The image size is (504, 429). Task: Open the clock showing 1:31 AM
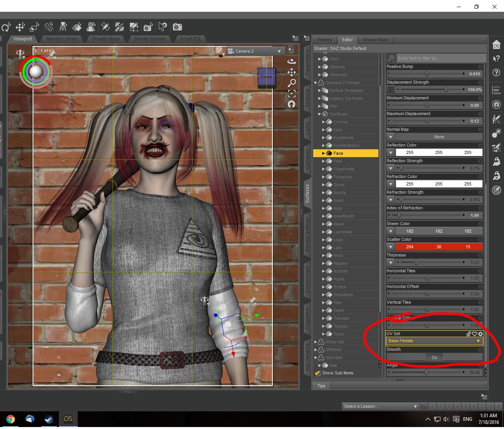tap(488, 419)
